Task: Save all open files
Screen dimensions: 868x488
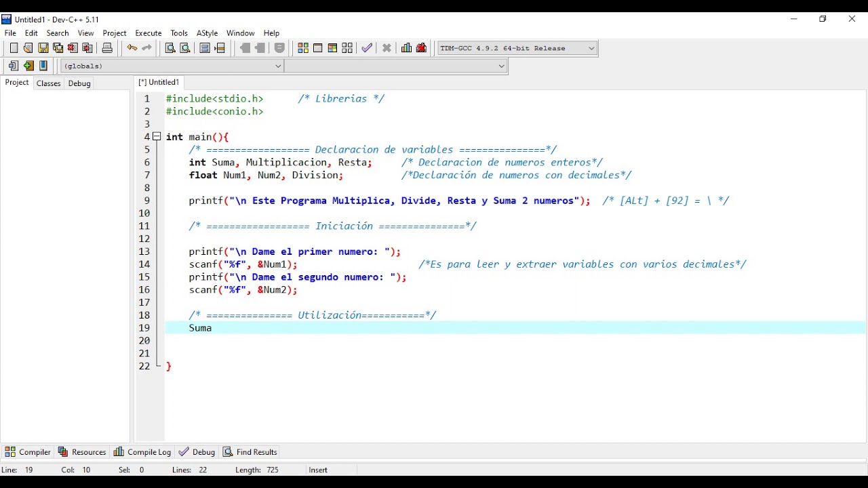Action: click(x=58, y=48)
